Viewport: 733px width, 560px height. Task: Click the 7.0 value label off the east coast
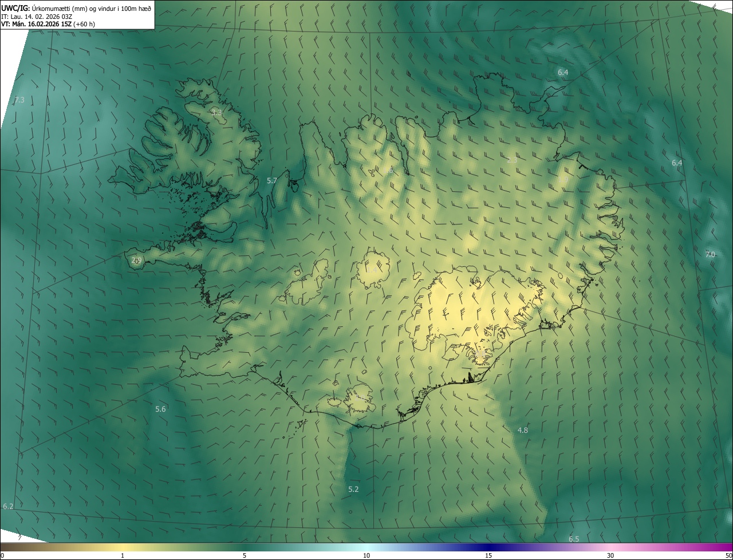pyautogui.click(x=710, y=255)
